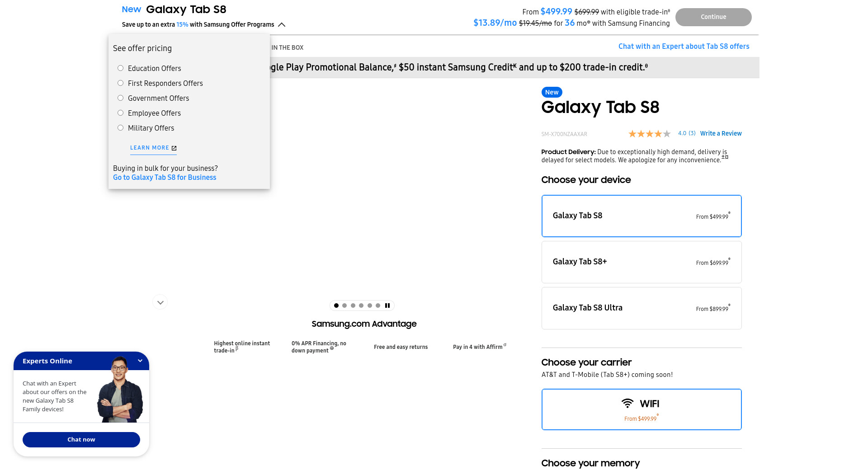
Task: Go to Galaxy Tab S8 for Business
Action: tap(165, 178)
